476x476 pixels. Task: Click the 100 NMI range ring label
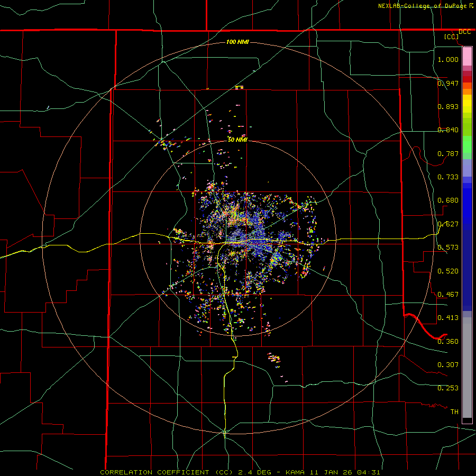pos(237,42)
